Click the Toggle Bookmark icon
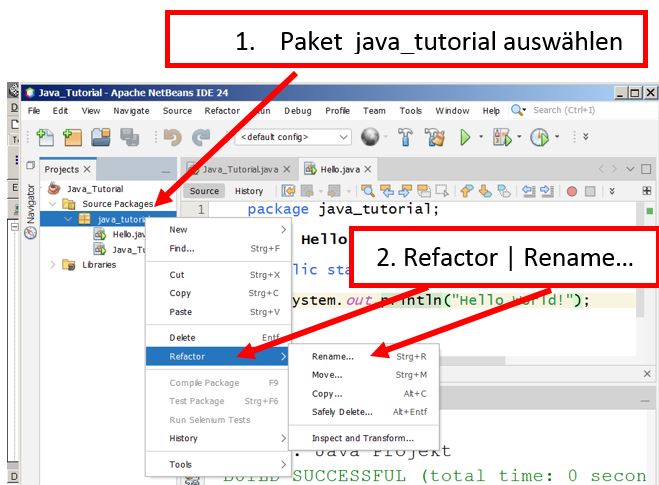This screenshot has height=485, width=659. (504, 191)
